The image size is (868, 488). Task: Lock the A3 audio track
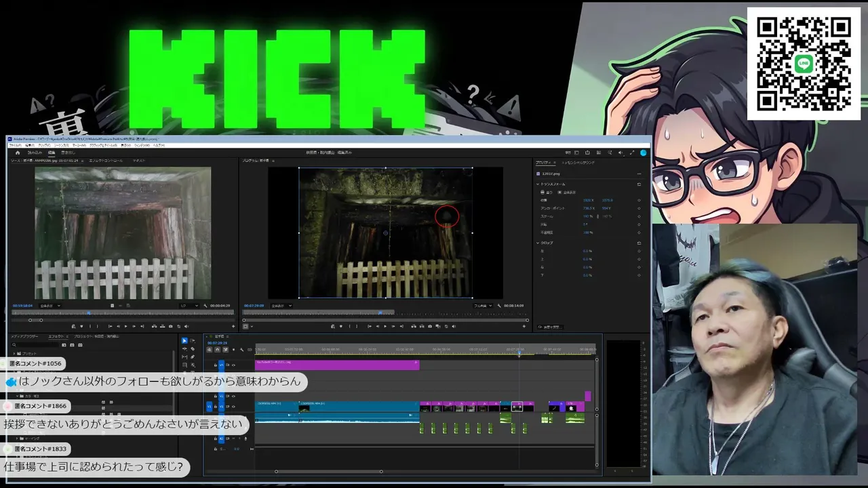click(x=216, y=439)
